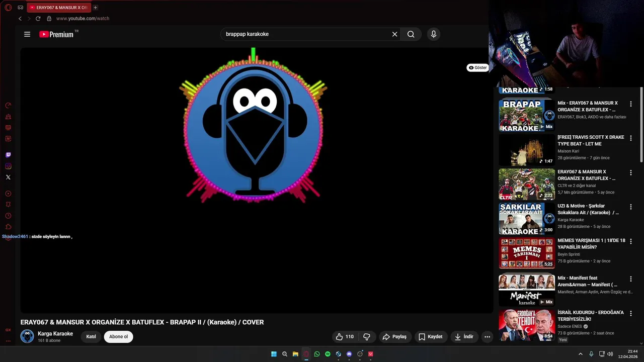Click the recommendations sidebar scrollbar
Image resolution: width=644 pixels, height=362 pixels.
coord(641,125)
